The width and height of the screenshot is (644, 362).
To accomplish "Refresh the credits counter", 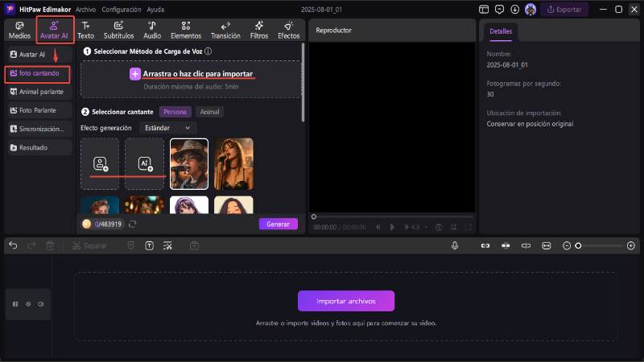I will 132,224.
